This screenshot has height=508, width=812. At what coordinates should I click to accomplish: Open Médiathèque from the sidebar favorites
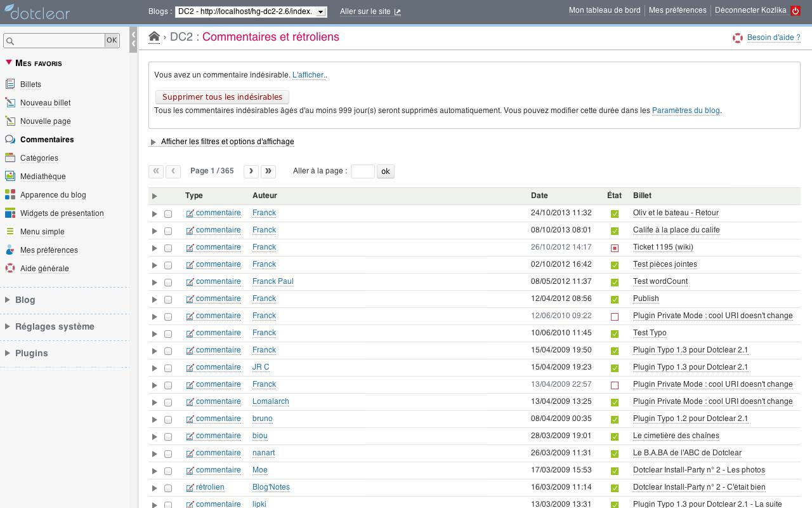pyautogui.click(x=43, y=177)
